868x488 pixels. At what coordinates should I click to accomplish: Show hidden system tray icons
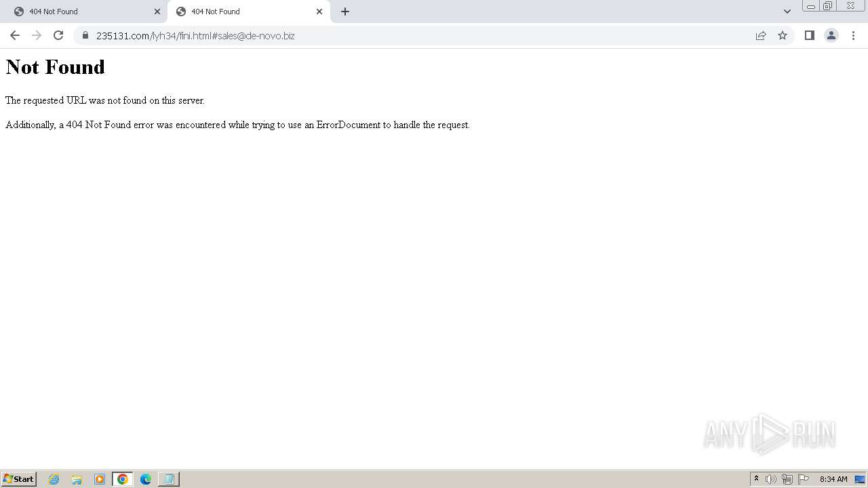pyautogui.click(x=757, y=479)
